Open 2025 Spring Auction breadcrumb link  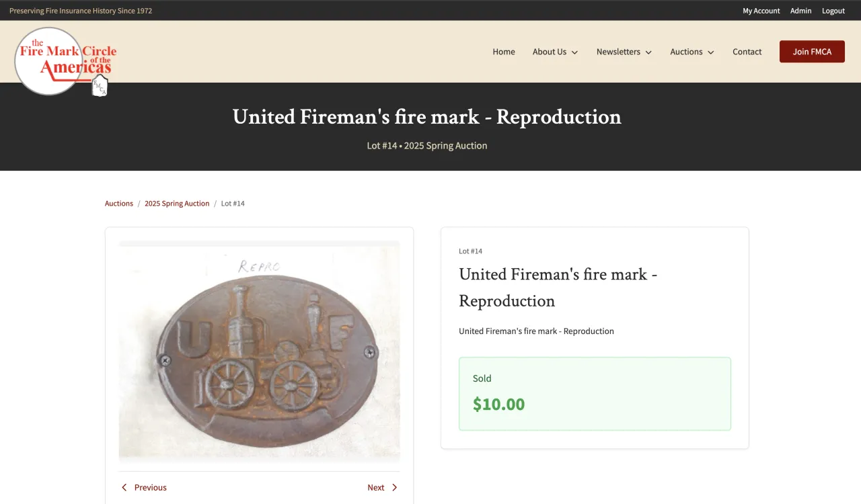tap(177, 204)
